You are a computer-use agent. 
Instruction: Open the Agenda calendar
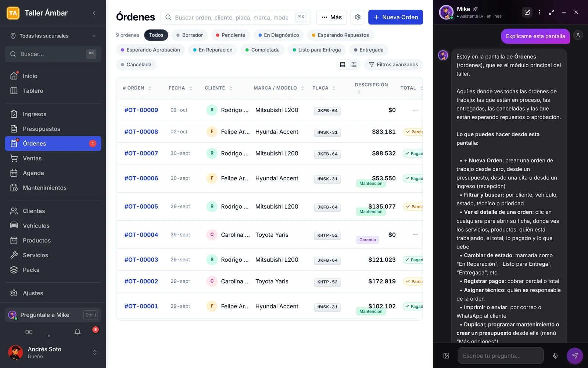point(53,173)
